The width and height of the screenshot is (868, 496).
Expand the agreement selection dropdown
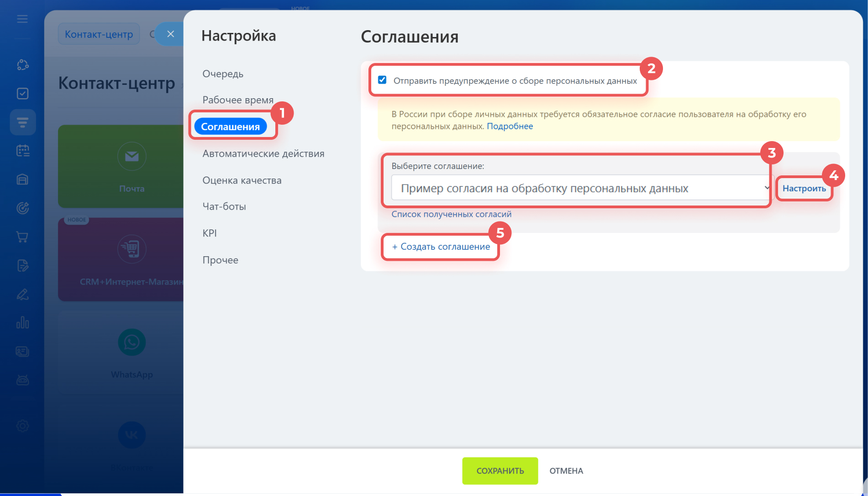(x=580, y=188)
